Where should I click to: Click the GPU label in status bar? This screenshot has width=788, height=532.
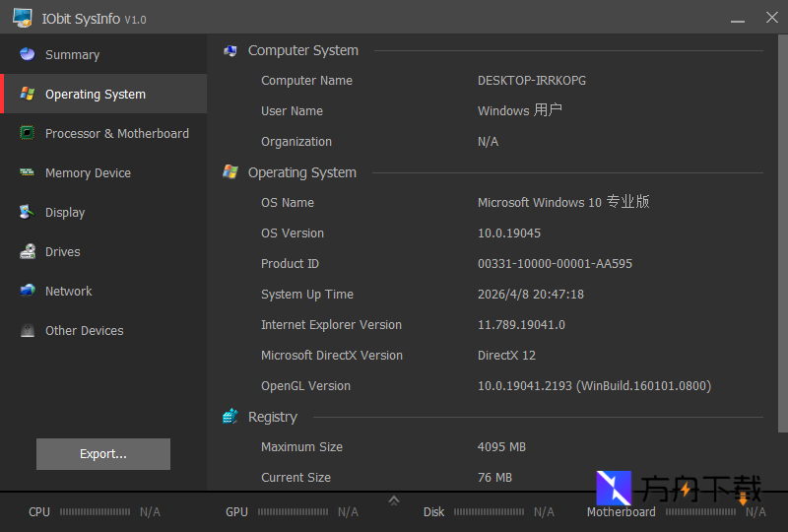[x=236, y=512]
